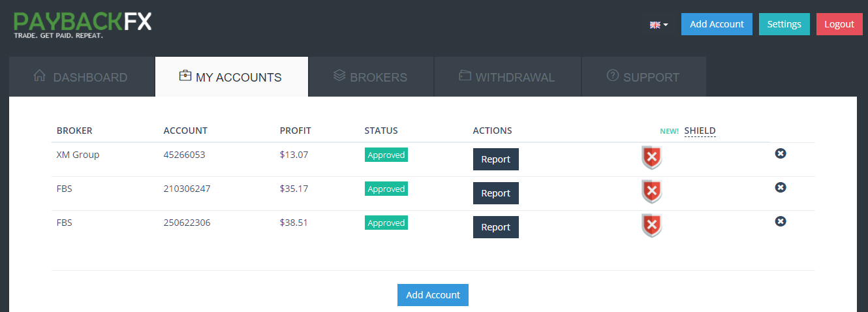Select the My Accounts tab

232,77
